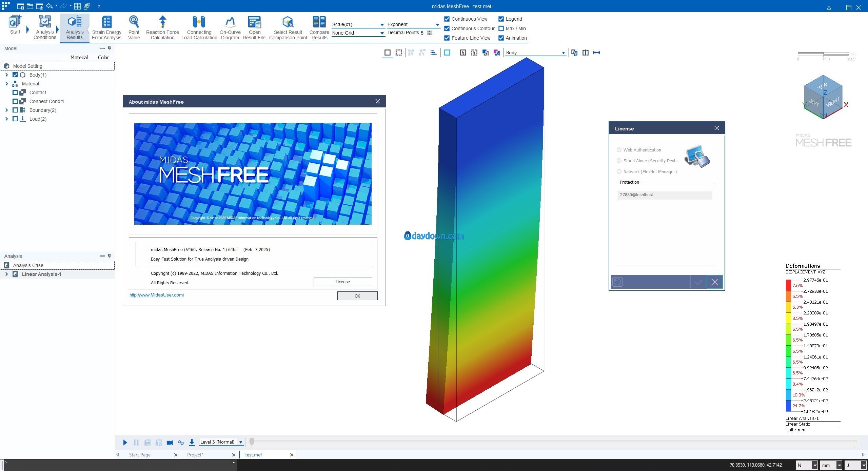Viewport: 868px width, 471px height.
Task: Select the Analysis Case header row
Action: 58,265
